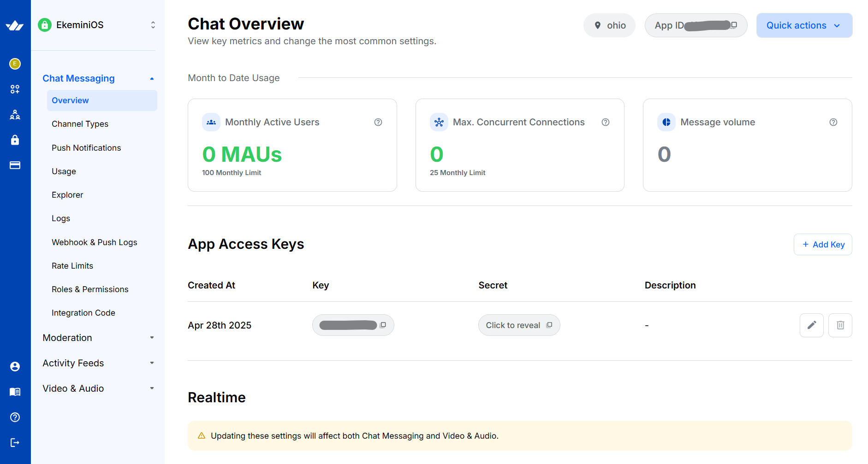Open the apps grid icon in left rail

(15, 89)
